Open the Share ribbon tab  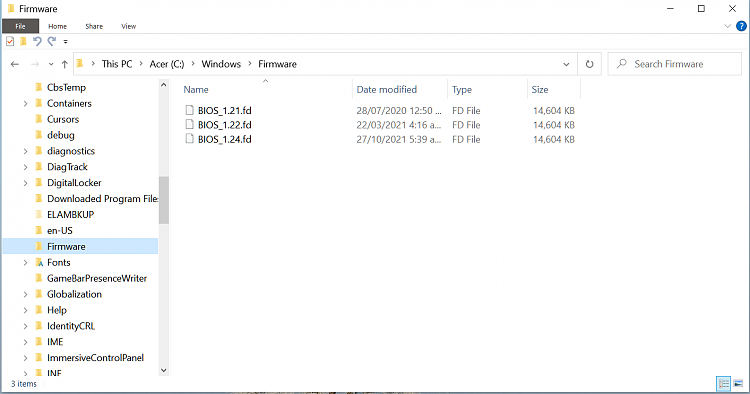[94, 26]
